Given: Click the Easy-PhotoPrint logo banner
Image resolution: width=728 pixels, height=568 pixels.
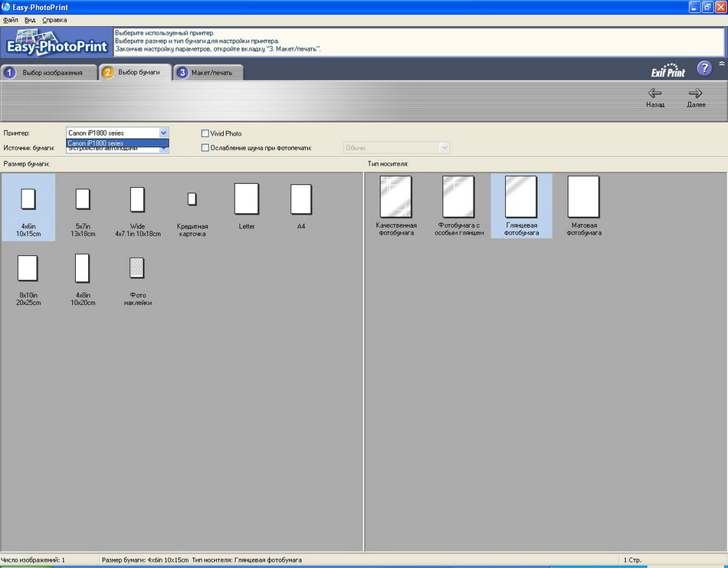Looking at the screenshot, I should (x=57, y=42).
